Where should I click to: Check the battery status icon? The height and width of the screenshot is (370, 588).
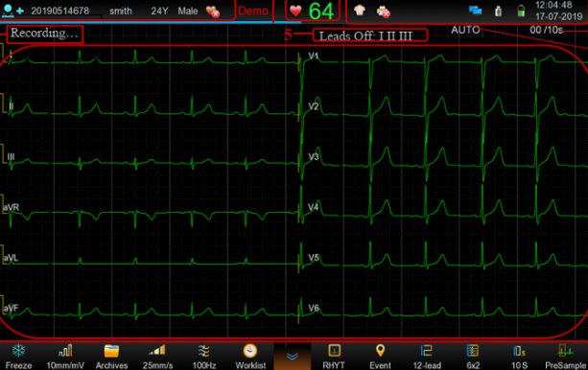(521, 11)
